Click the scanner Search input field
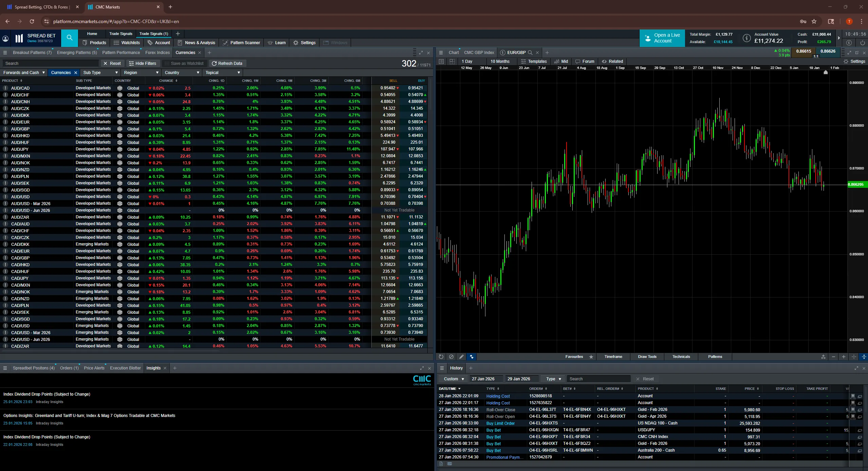 click(51, 64)
